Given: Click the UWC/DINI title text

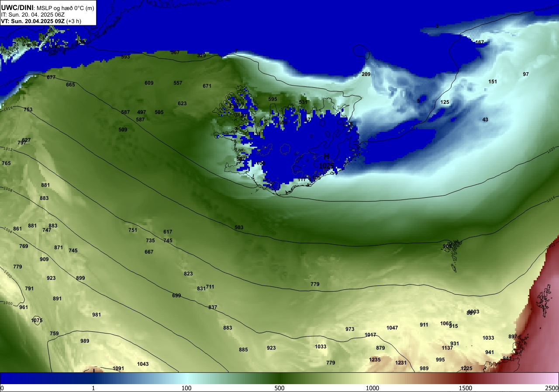Looking at the screenshot, I should point(17,7).
